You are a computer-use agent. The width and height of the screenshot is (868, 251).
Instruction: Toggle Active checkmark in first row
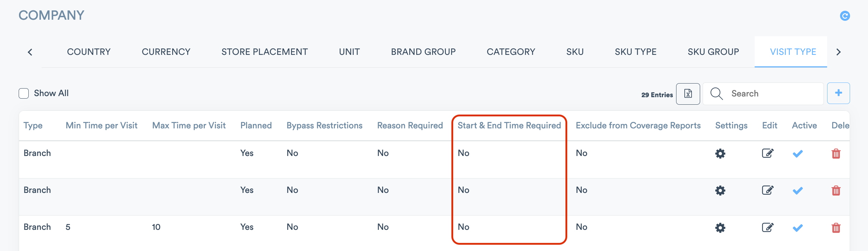[797, 153]
